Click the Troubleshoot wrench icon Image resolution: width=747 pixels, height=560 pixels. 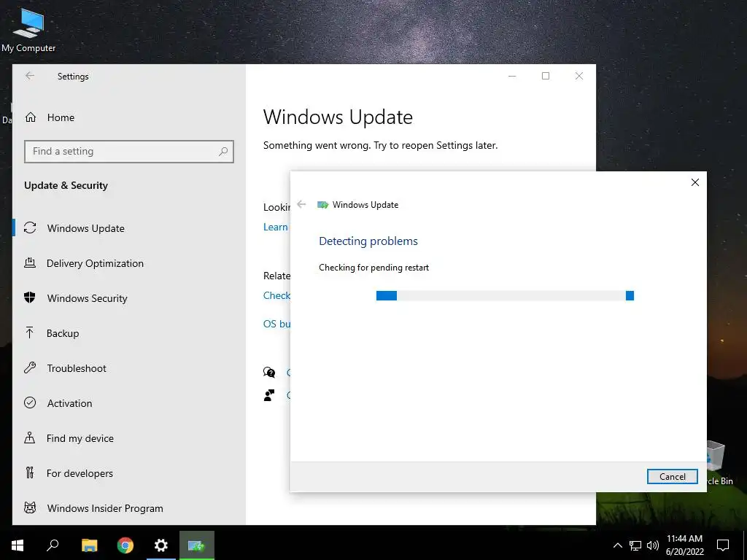pos(30,367)
